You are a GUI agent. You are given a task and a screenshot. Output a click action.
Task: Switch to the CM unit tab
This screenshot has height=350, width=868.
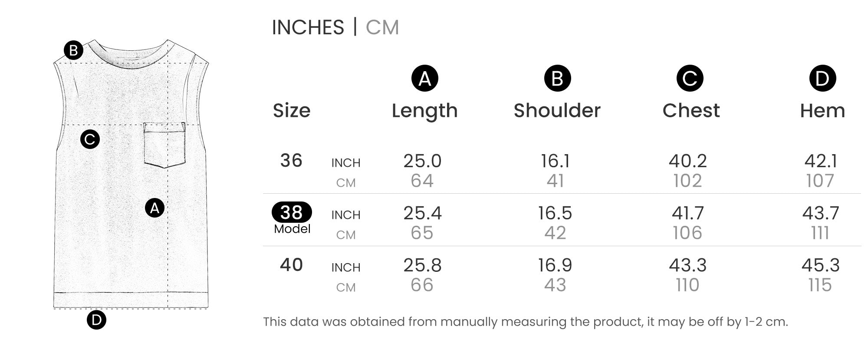[382, 27]
